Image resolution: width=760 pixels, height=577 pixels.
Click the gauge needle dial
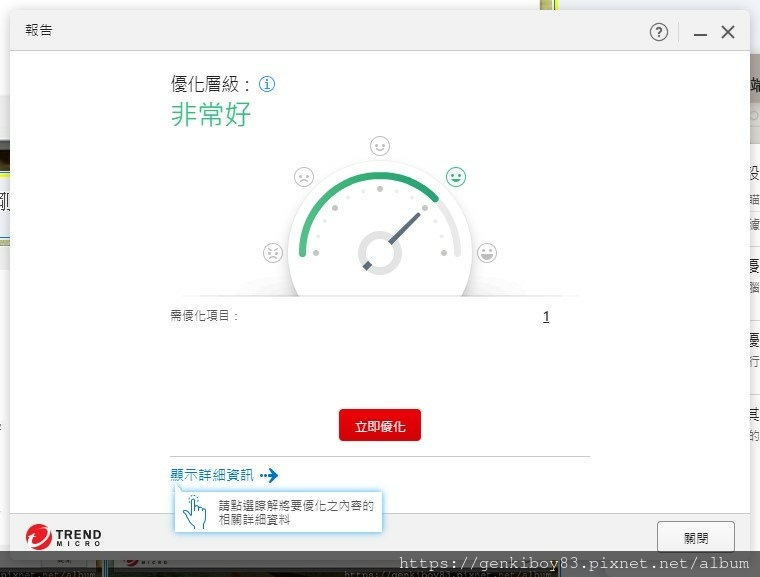tap(380, 253)
